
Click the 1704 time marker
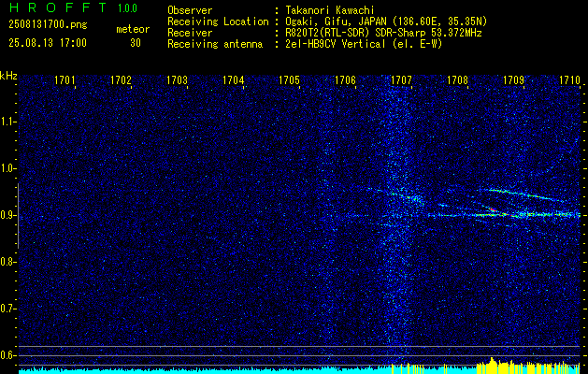tap(234, 79)
